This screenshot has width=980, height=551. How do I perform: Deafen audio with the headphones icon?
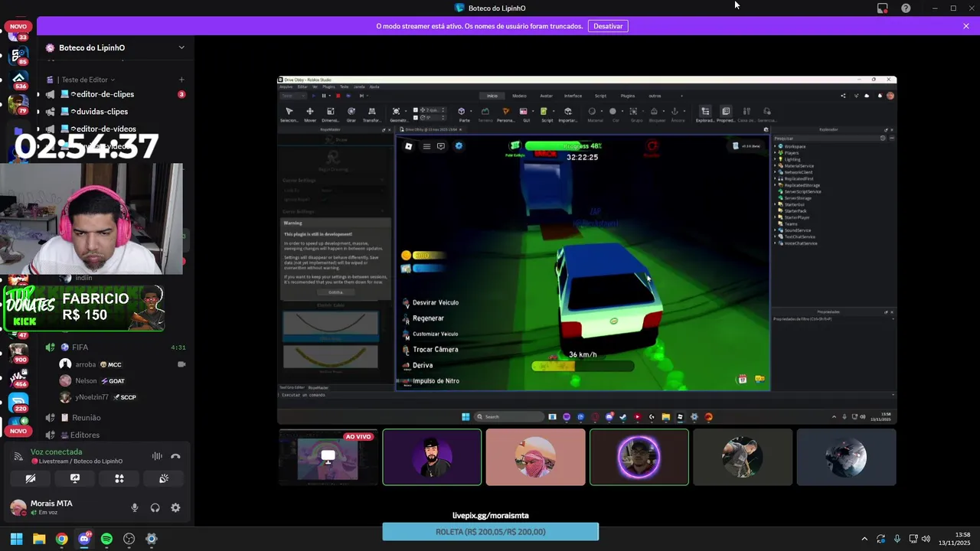(x=155, y=507)
